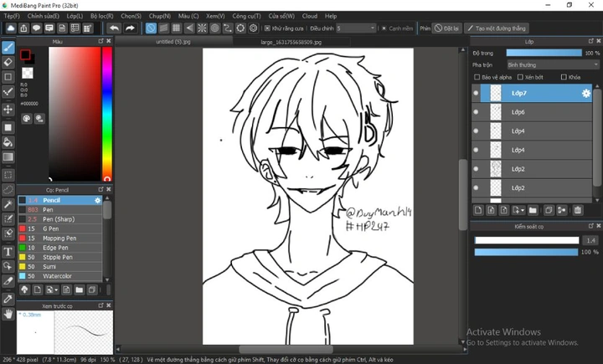Open the Cloud menu

coord(310,16)
